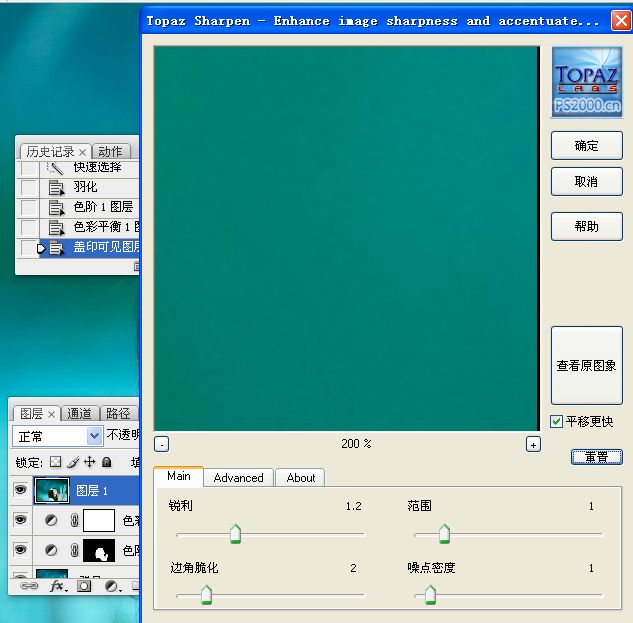633x623 pixels.
Task: Click the lock position move icon
Action: tap(89, 462)
